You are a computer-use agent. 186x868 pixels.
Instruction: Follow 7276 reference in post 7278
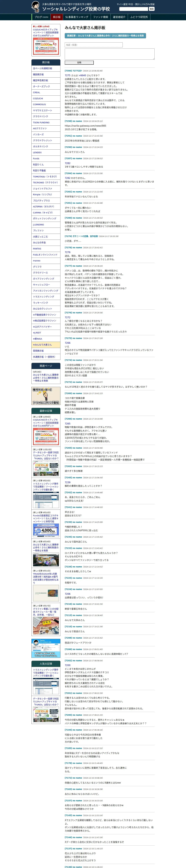tap(68, 252)
